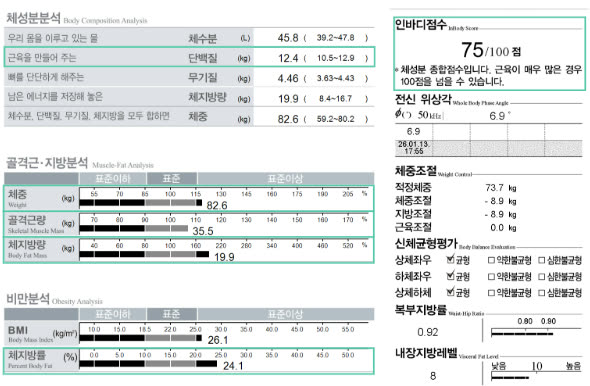This screenshot has width=590, height=386.
Task: Click the 우리 몸을 이루고 있는 물 description
Action: click(x=53, y=38)
